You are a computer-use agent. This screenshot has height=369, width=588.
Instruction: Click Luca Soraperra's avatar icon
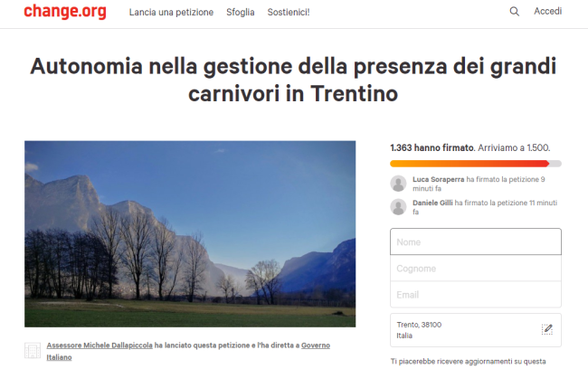pyautogui.click(x=398, y=184)
